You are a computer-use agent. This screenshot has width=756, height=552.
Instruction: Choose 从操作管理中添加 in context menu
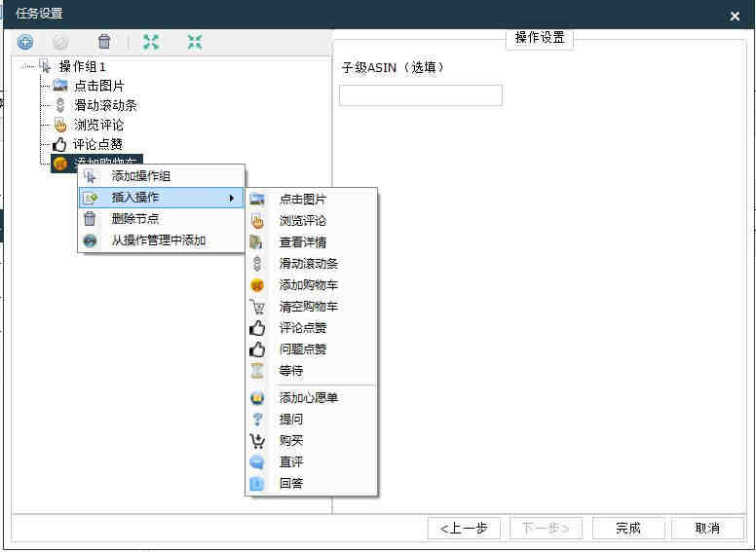[x=161, y=240]
